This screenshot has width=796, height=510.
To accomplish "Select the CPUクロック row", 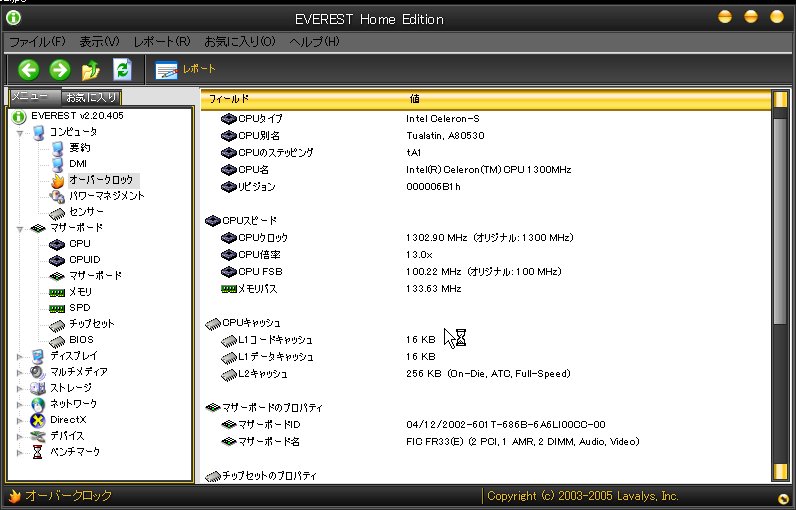I will [x=486, y=237].
